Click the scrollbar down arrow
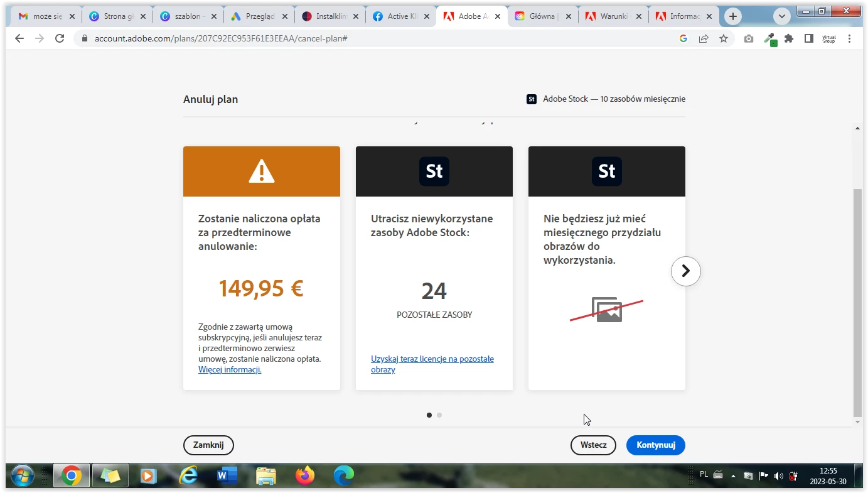The width and height of the screenshot is (868, 493). [x=858, y=422]
